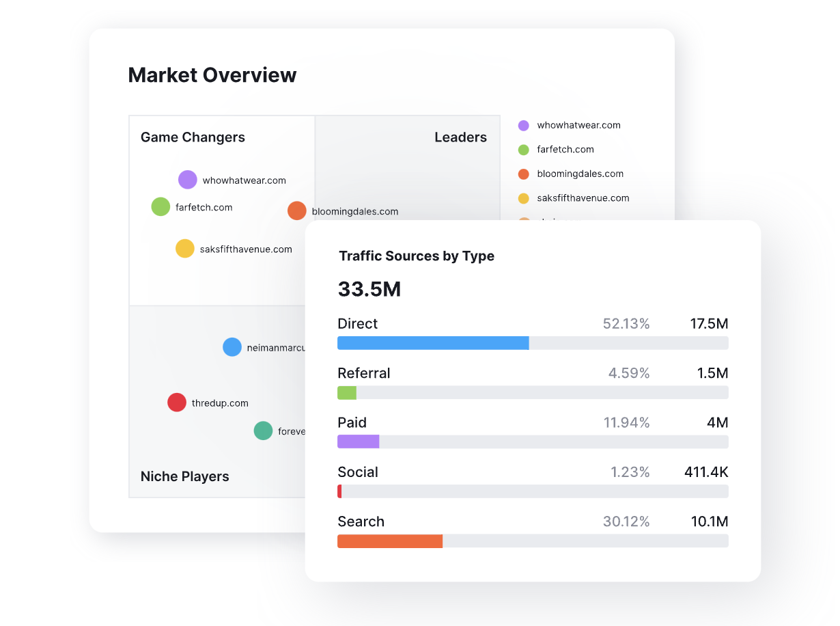The height and width of the screenshot is (626, 840).
Task: Click the Game Changers quadrant label
Action: pyautogui.click(x=193, y=137)
